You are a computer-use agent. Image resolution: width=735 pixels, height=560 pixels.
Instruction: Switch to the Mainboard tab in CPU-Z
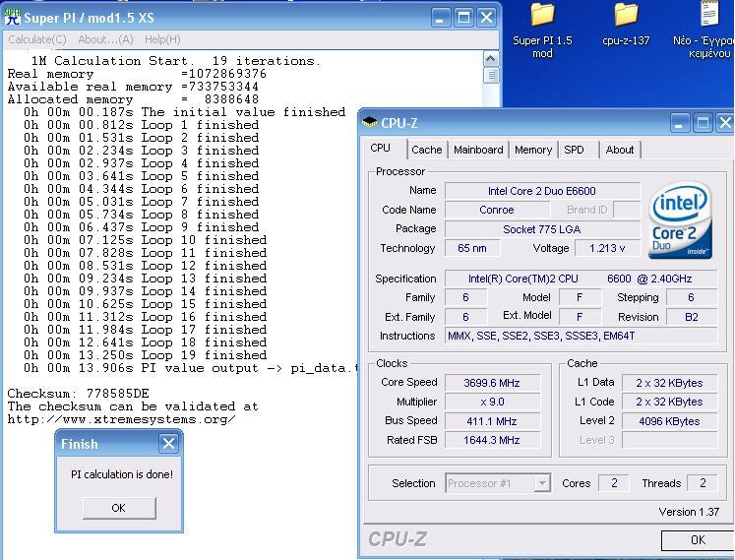tap(478, 150)
